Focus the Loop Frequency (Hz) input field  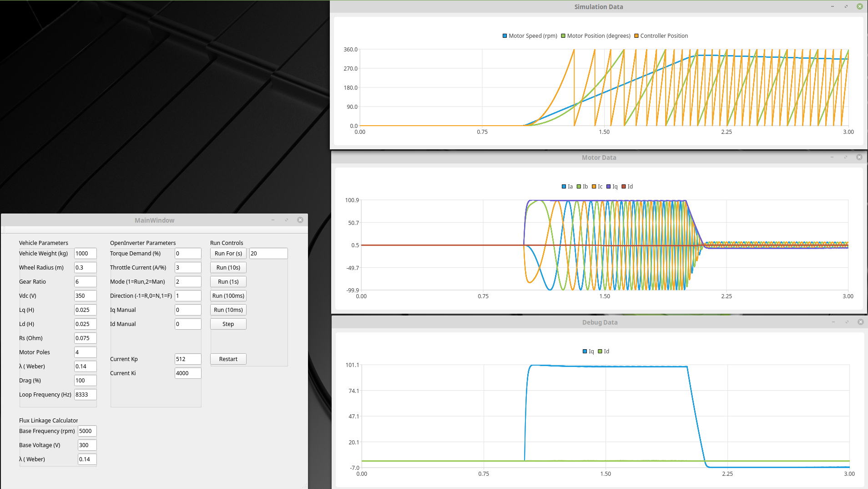click(x=85, y=395)
